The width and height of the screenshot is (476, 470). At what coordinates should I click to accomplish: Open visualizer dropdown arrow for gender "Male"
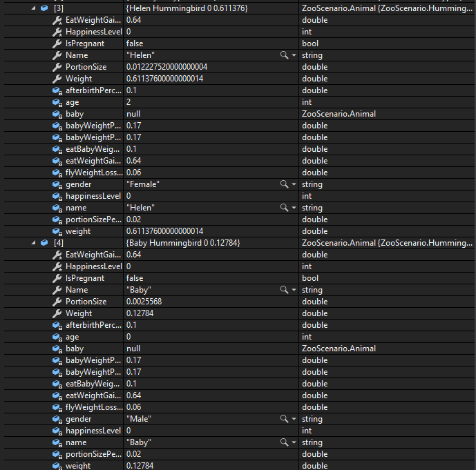click(x=294, y=419)
